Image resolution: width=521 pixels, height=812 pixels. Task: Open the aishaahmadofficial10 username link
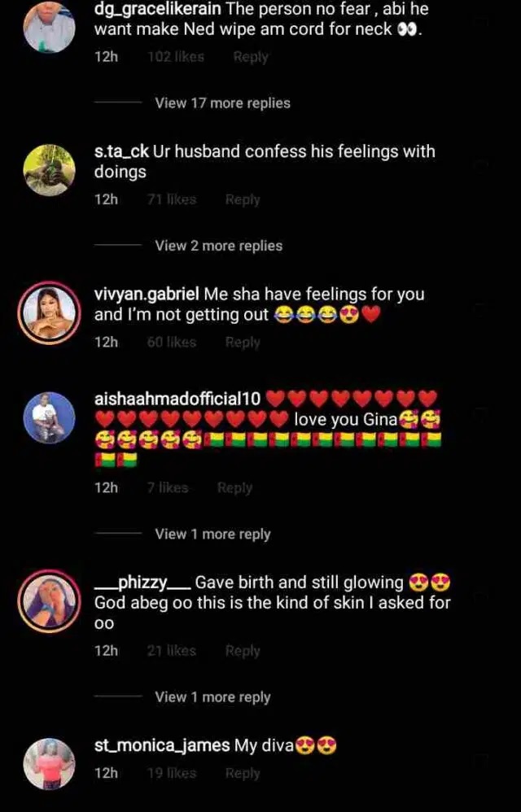point(177,399)
